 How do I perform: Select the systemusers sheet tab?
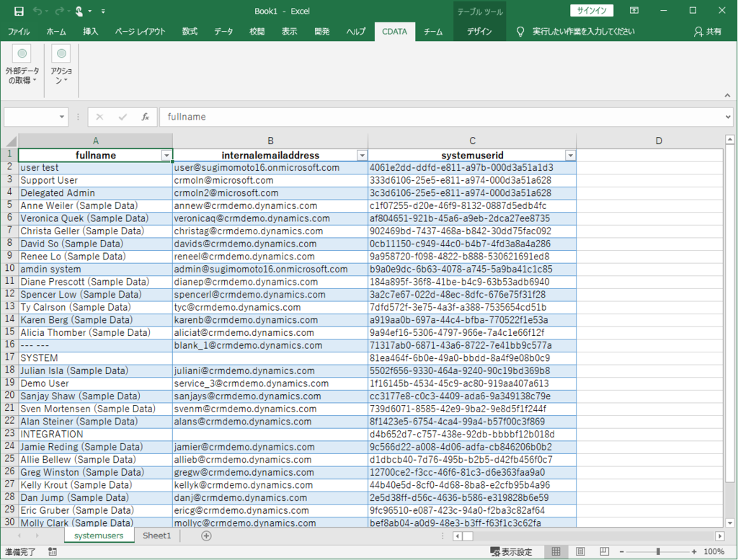[x=99, y=535]
